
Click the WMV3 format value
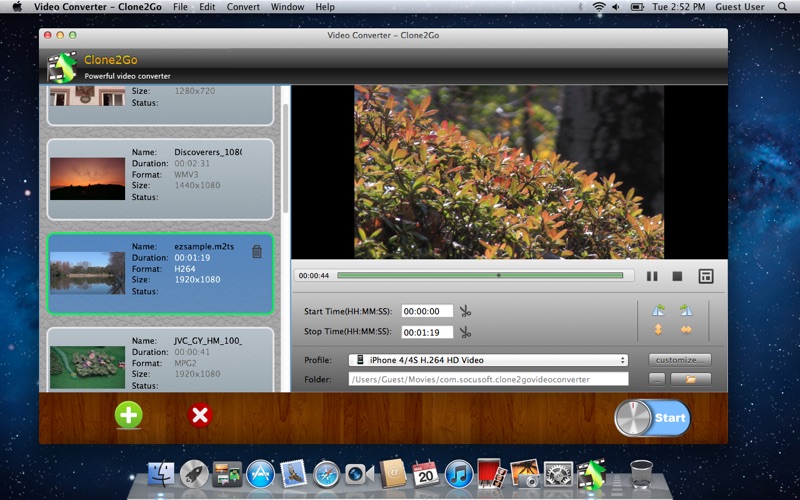click(186, 174)
